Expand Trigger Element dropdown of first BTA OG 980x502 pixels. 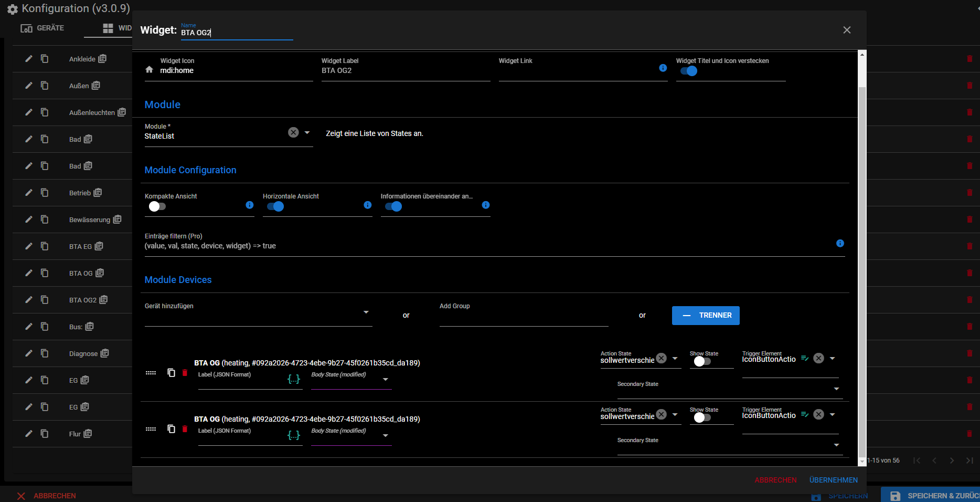pos(832,358)
